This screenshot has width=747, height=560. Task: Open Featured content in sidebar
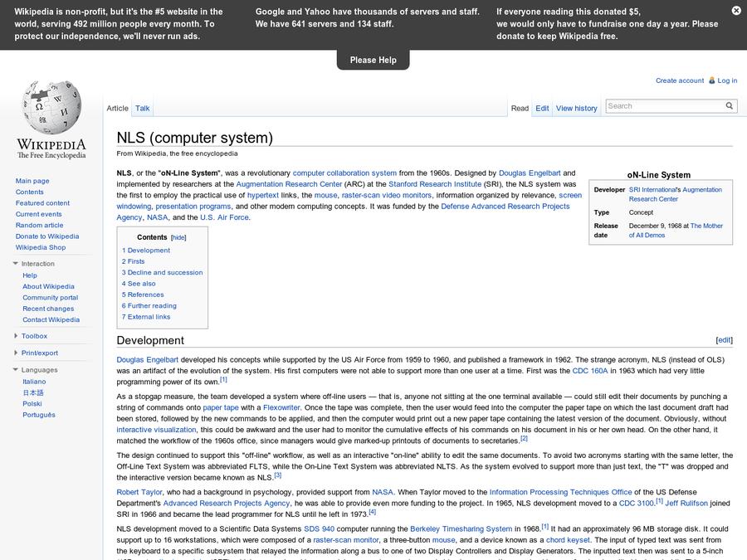(x=42, y=203)
